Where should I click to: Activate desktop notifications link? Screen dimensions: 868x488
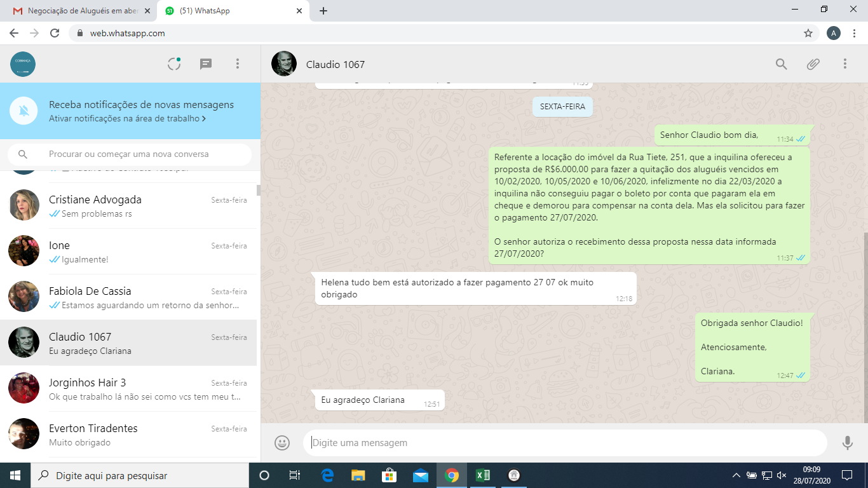click(127, 118)
